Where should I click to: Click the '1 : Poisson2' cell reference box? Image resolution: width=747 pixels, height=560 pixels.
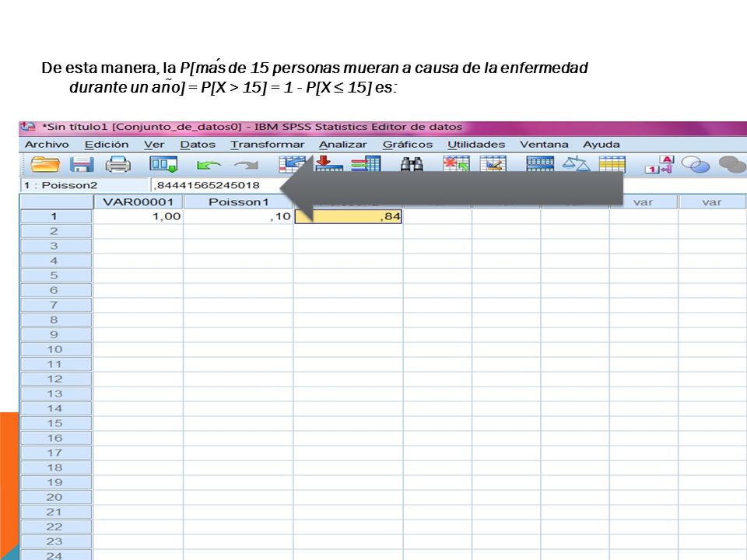click(x=84, y=185)
